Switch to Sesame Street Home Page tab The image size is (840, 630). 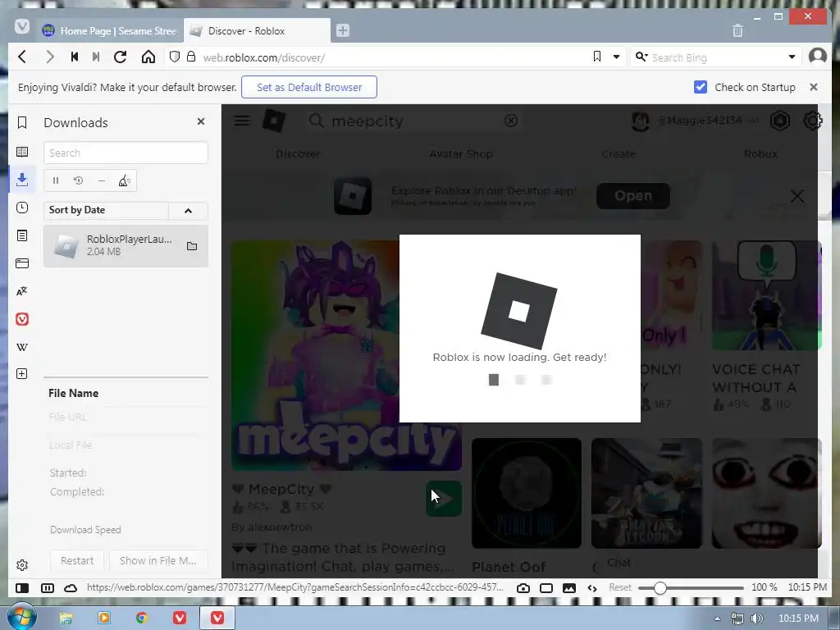(x=111, y=30)
